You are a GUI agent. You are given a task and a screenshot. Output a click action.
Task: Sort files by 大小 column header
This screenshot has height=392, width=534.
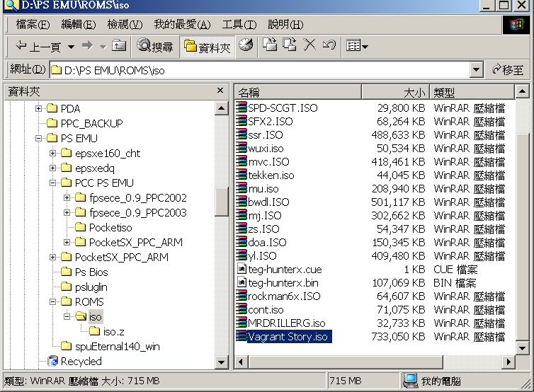[395, 92]
